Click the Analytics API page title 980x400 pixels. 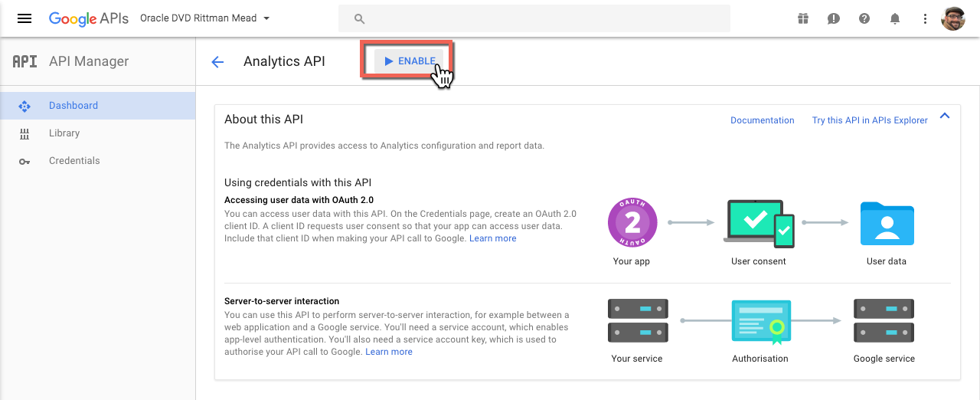tap(284, 61)
